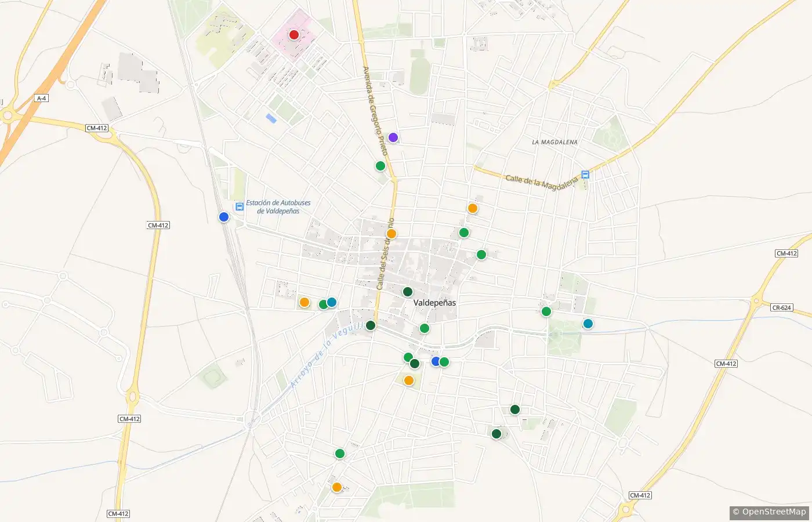Select the teal marker at the east river crossing

pyautogui.click(x=588, y=324)
